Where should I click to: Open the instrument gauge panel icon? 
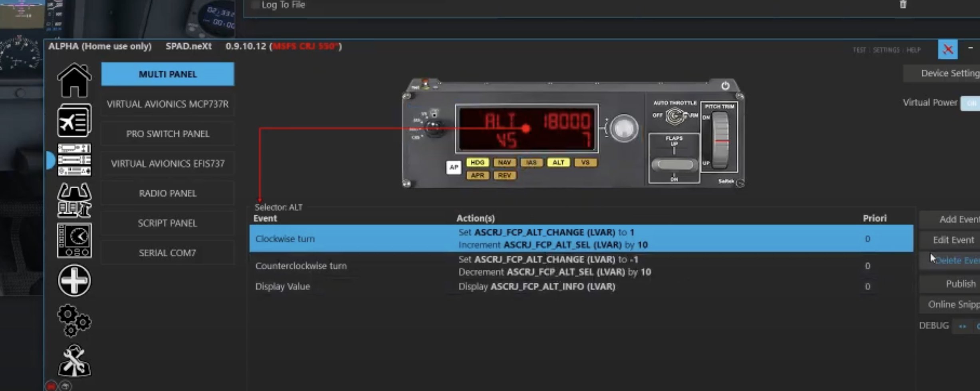pos(74,240)
